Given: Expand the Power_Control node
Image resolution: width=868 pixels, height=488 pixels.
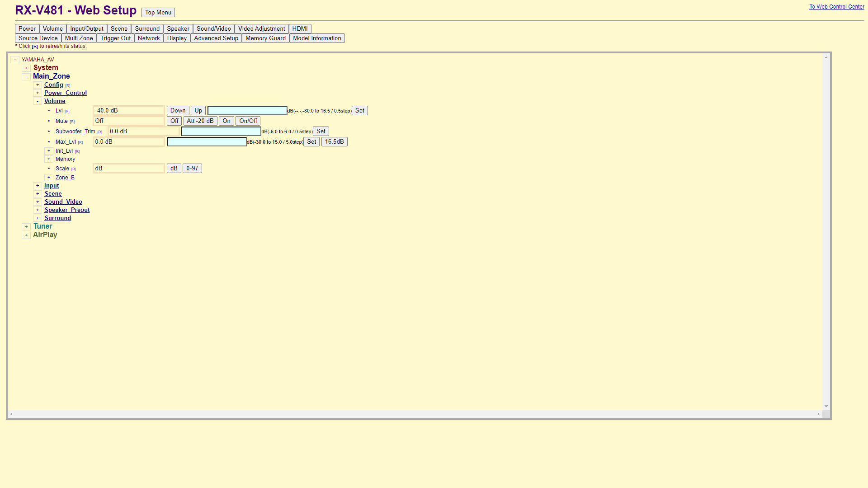Looking at the screenshot, I should tap(38, 93).
